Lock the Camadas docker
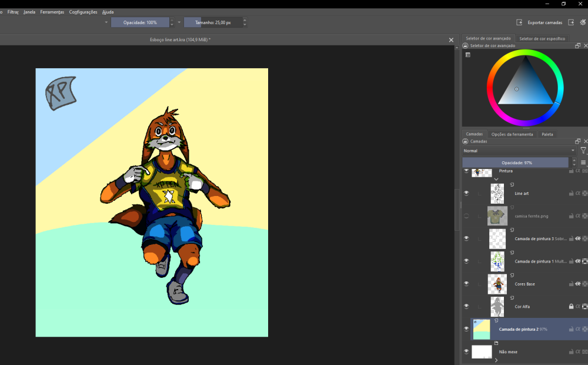This screenshot has height=365, width=588. tap(465, 141)
